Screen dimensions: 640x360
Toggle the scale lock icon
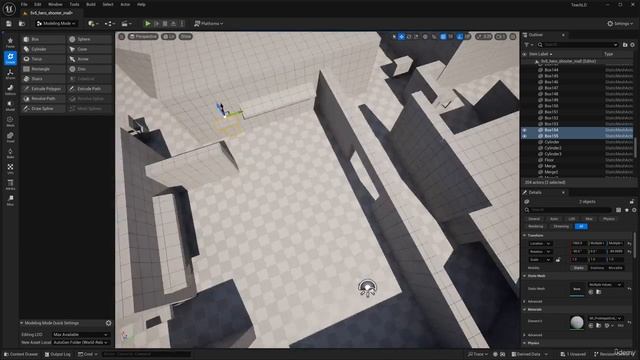point(558,260)
